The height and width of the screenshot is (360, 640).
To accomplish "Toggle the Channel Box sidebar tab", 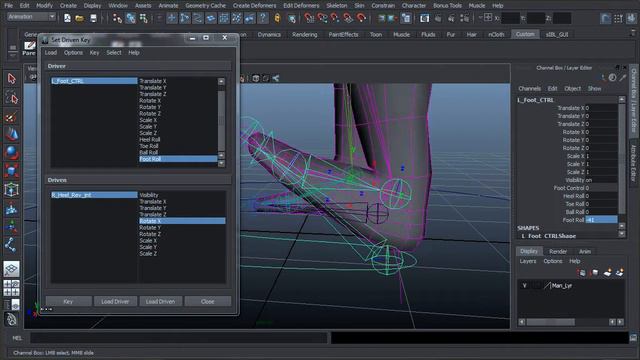I will [633, 100].
